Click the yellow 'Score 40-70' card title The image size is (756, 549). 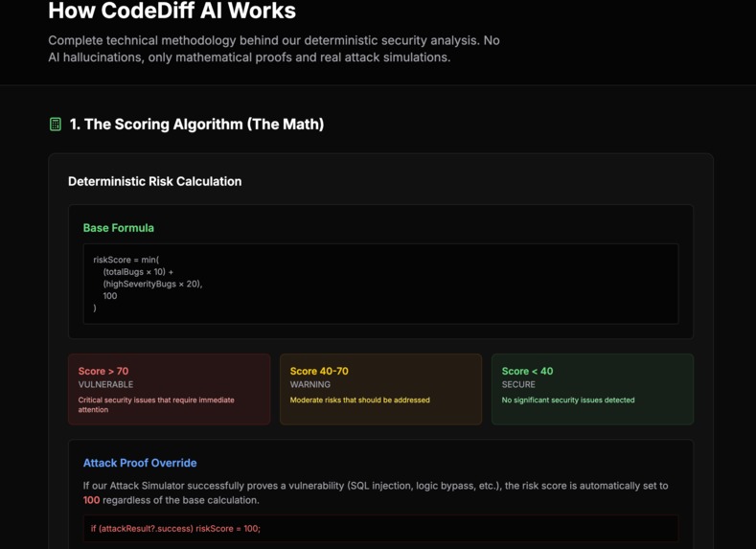click(x=319, y=371)
